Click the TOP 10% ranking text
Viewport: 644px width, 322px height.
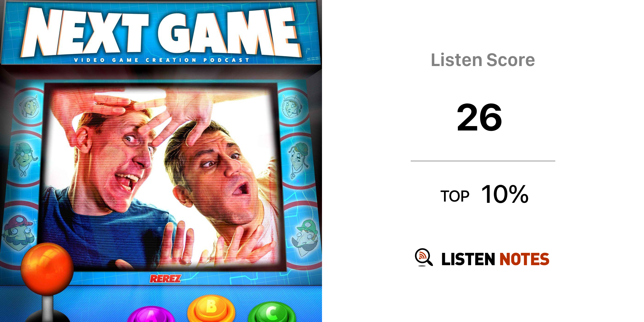point(484,194)
